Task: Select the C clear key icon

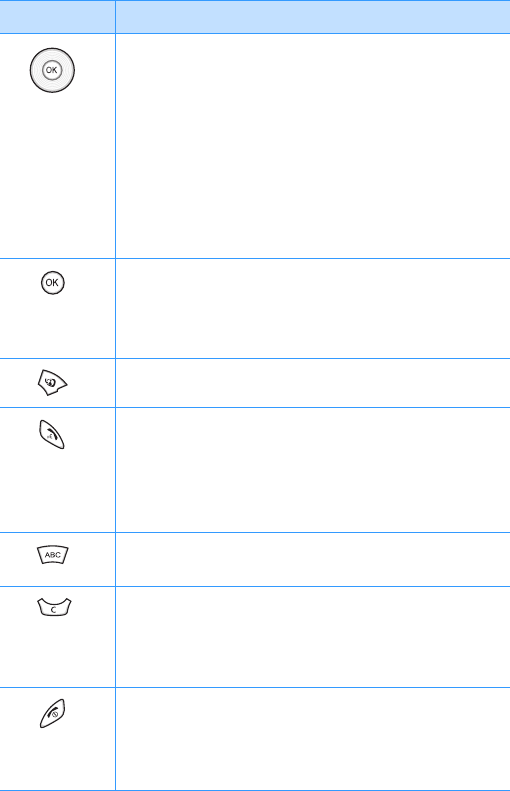Action: pyautogui.click(x=54, y=607)
